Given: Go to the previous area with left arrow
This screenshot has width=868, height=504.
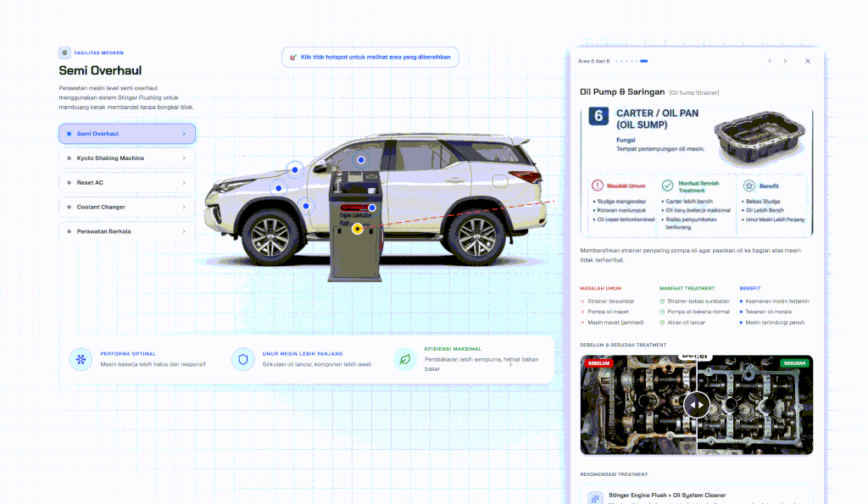Looking at the screenshot, I should [x=770, y=61].
